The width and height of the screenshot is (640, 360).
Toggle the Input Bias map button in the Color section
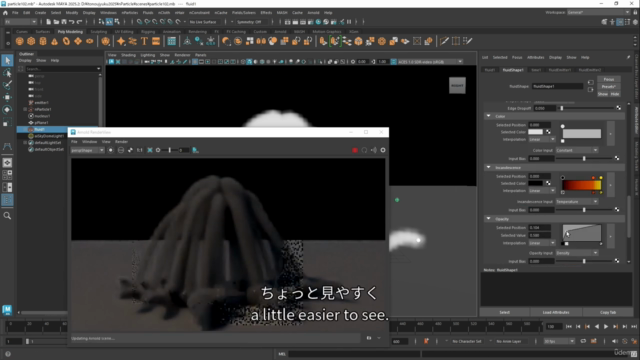617,158
